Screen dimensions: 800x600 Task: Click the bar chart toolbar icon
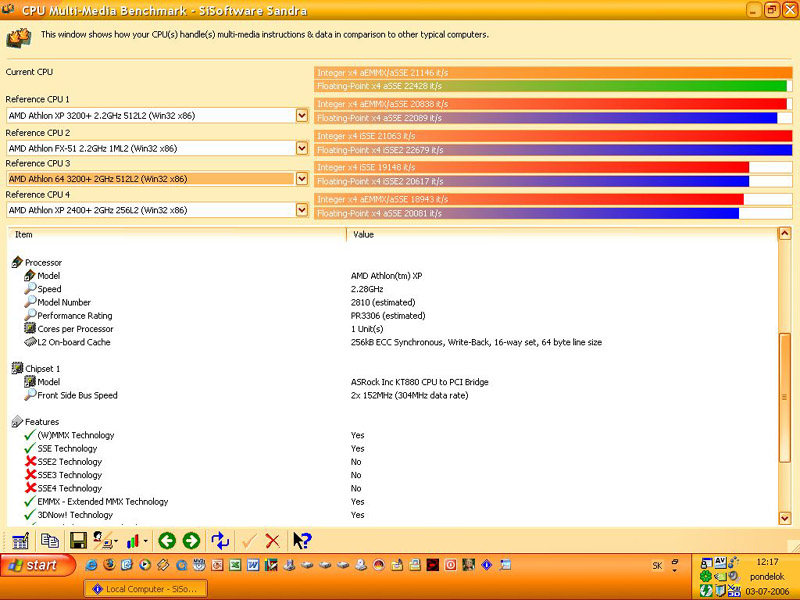pyautogui.click(x=133, y=541)
